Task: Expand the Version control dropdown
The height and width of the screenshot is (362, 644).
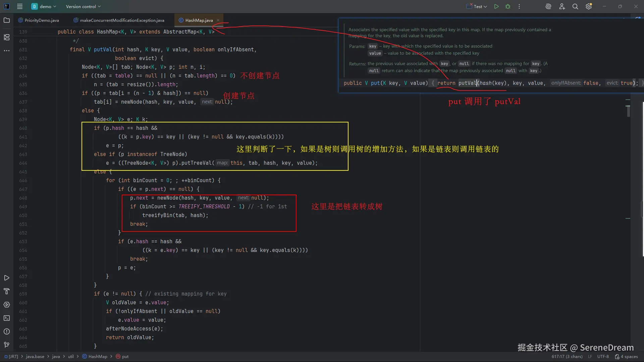Action: tap(83, 6)
